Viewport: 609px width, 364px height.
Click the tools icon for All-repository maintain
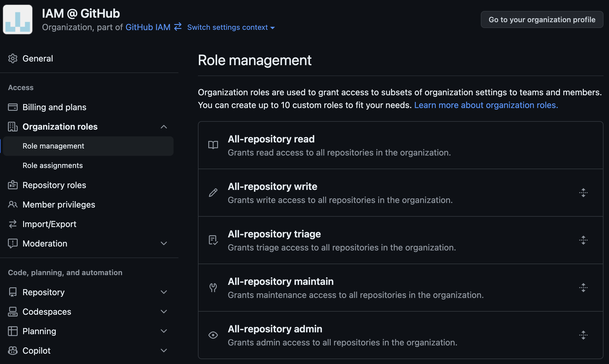[213, 288]
